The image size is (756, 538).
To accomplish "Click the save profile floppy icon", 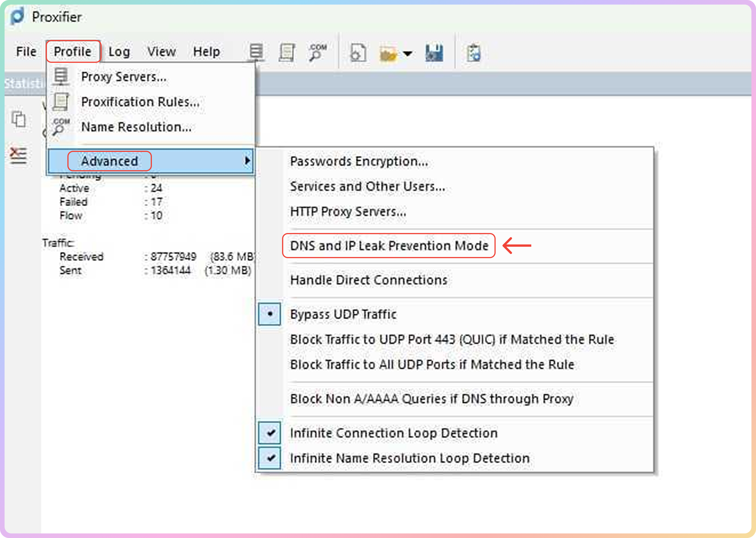I will (x=434, y=53).
